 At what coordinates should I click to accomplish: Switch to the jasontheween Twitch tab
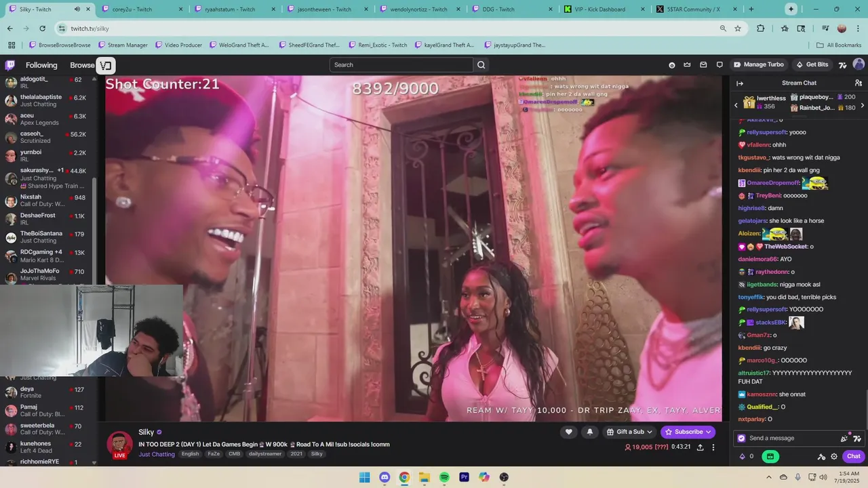point(327,9)
